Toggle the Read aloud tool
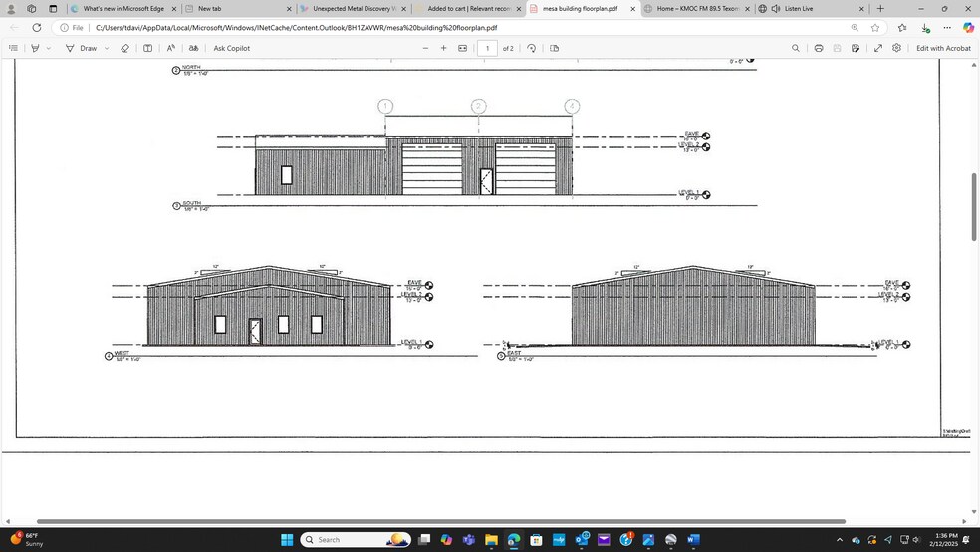 170,48
